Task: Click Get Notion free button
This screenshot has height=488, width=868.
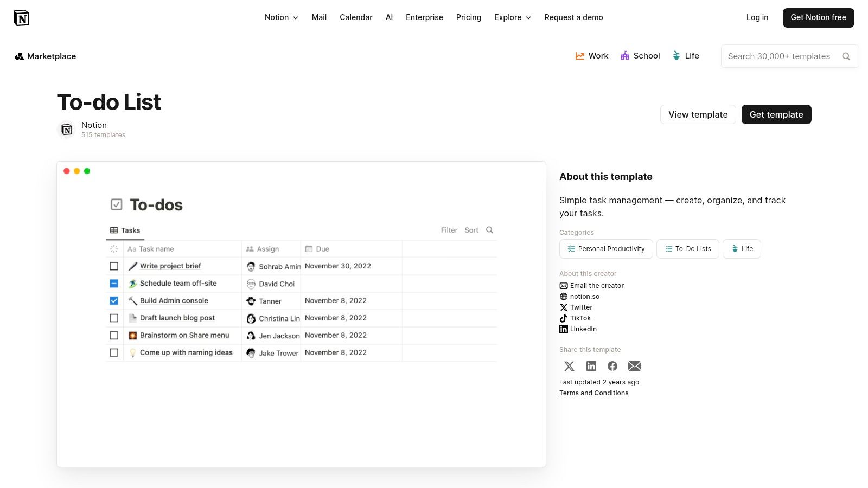Action: (818, 17)
